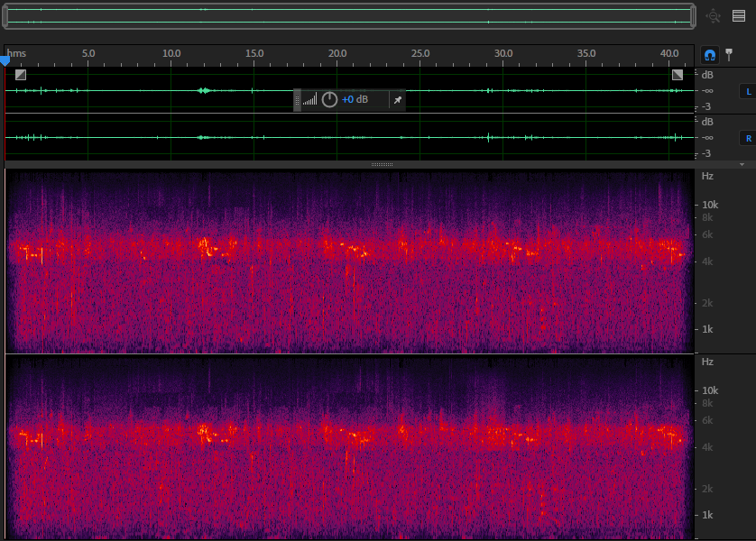
Task: Click the HUD gain adjustment knob
Action: pyautogui.click(x=330, y=100)
